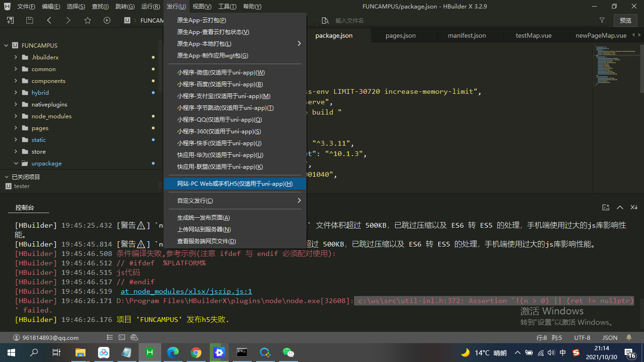This screenshot has height=362, width=644.
Task: Select the tester closed project
Action: 22,186
